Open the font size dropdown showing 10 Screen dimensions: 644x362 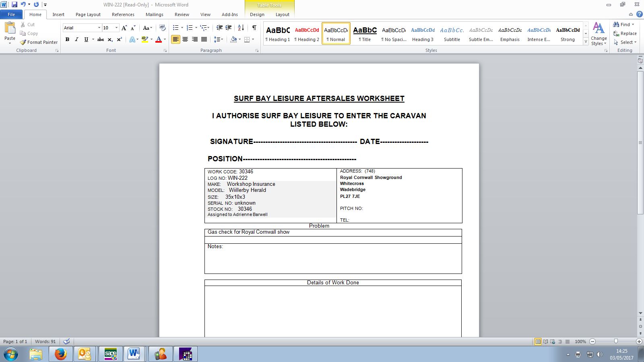click(x=117, y=28)
